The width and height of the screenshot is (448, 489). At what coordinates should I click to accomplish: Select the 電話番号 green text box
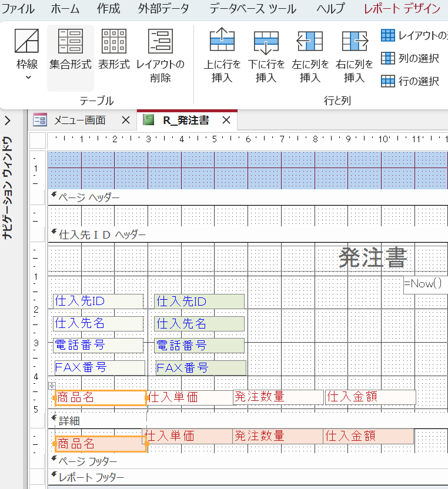(x=199, y=346)
